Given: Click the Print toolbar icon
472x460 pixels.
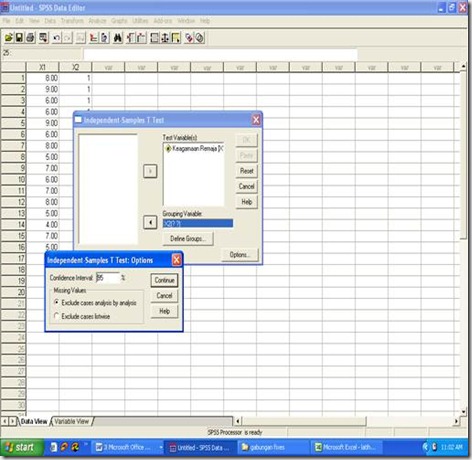Looking at the screenshot, I should tap(30, 38).
